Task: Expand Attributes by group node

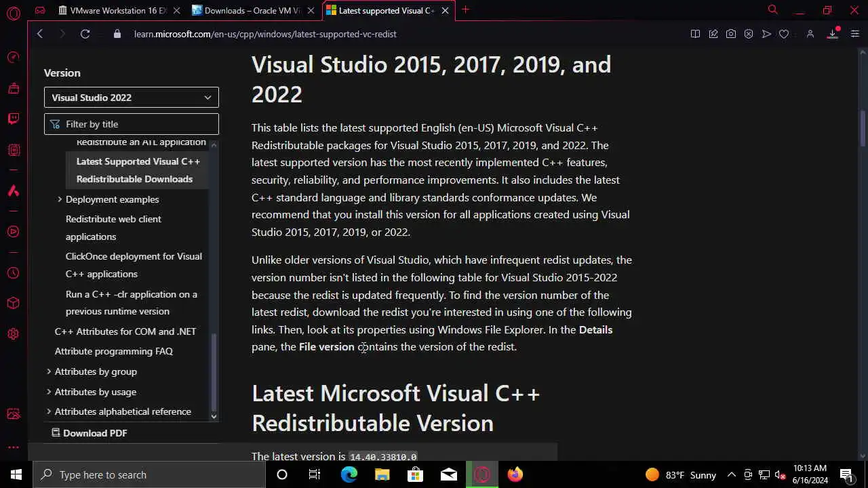Action: tap(49, 371)
